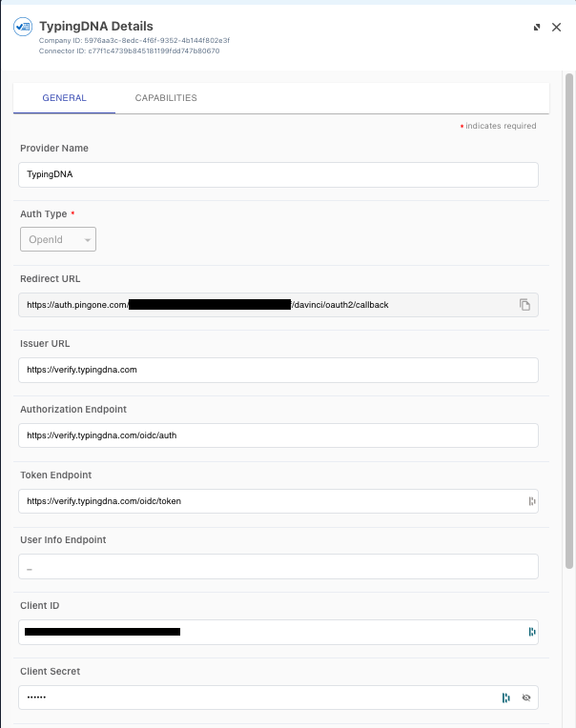Toggle Client Secret visibility eye icon
The height and width of the screenshot is (728, 576).
point(526,698)
